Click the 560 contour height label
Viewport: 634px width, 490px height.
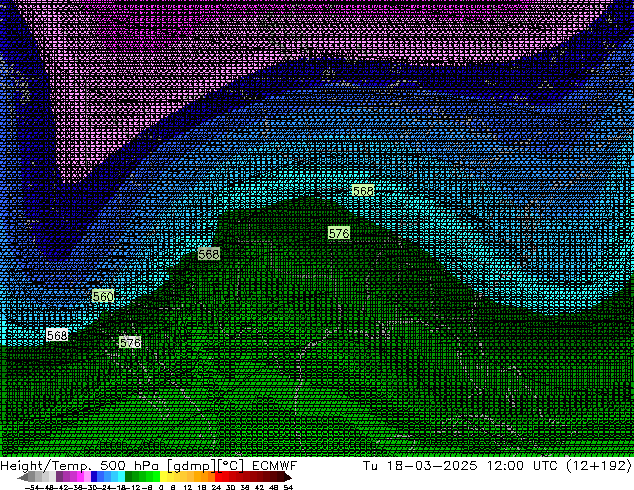pyautogui.click(x=103, y=296)
